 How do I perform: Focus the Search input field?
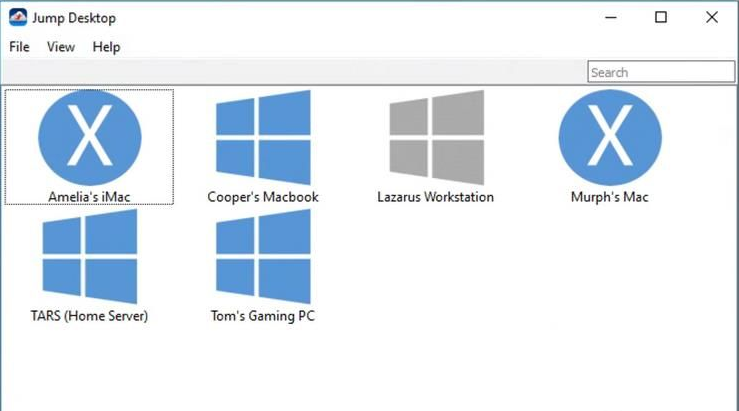(x=661, y=72)
